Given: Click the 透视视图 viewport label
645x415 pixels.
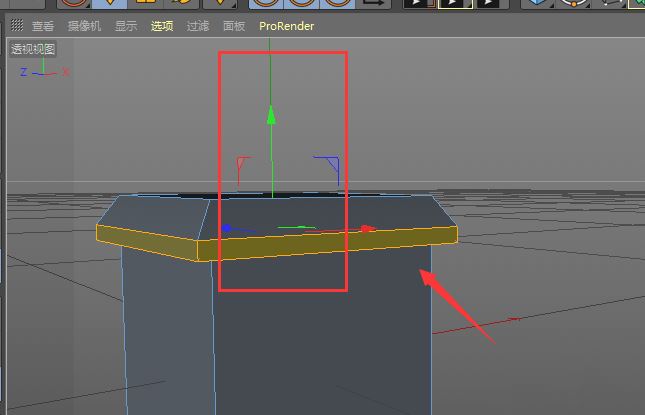Looking at the screenshot, I should click(33, 49).
